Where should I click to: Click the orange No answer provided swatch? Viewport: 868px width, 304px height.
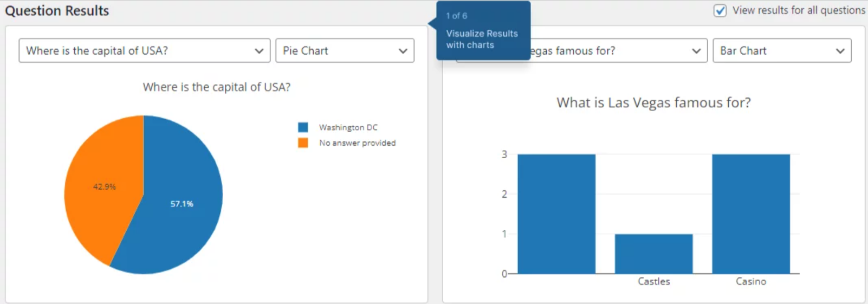[303, 143]
